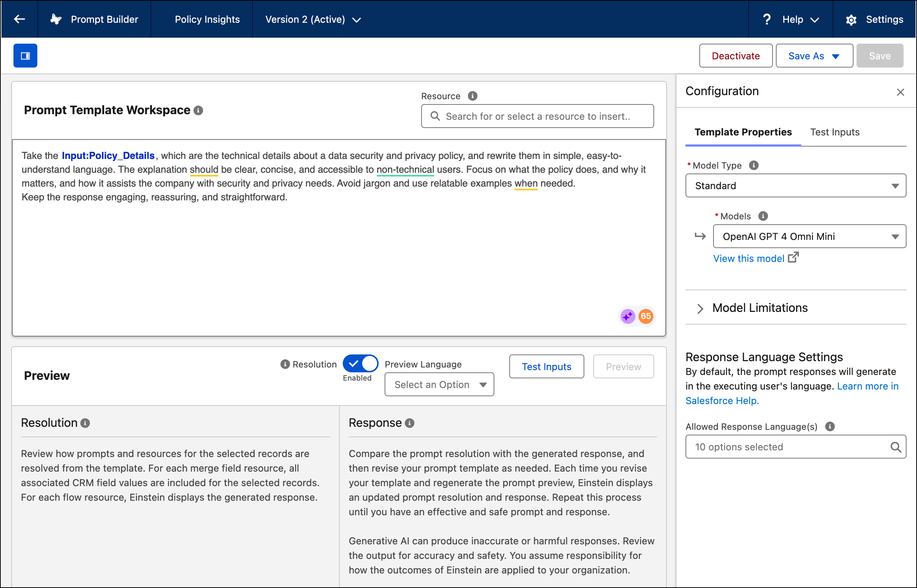Open View this model link
This screenshot has height=588, width=917.
point(749,259)
